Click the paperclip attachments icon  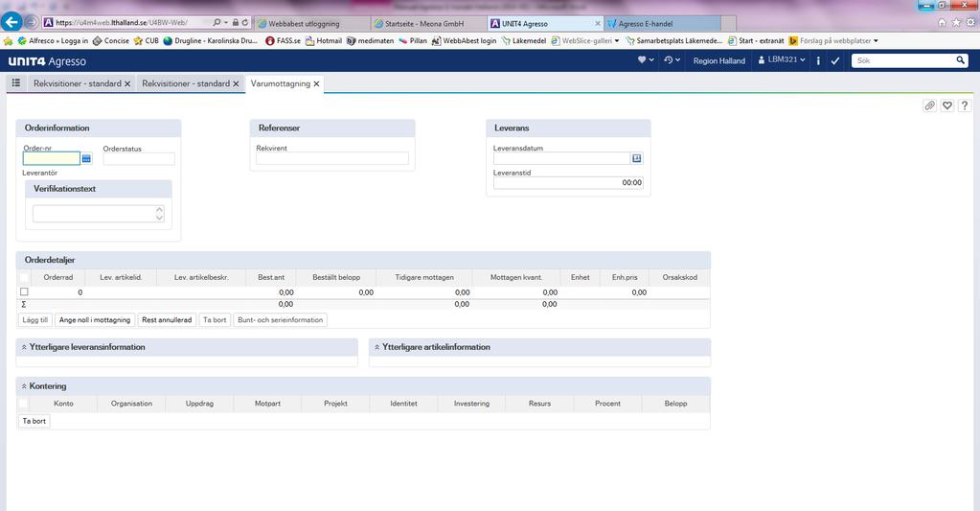[930, 105]
